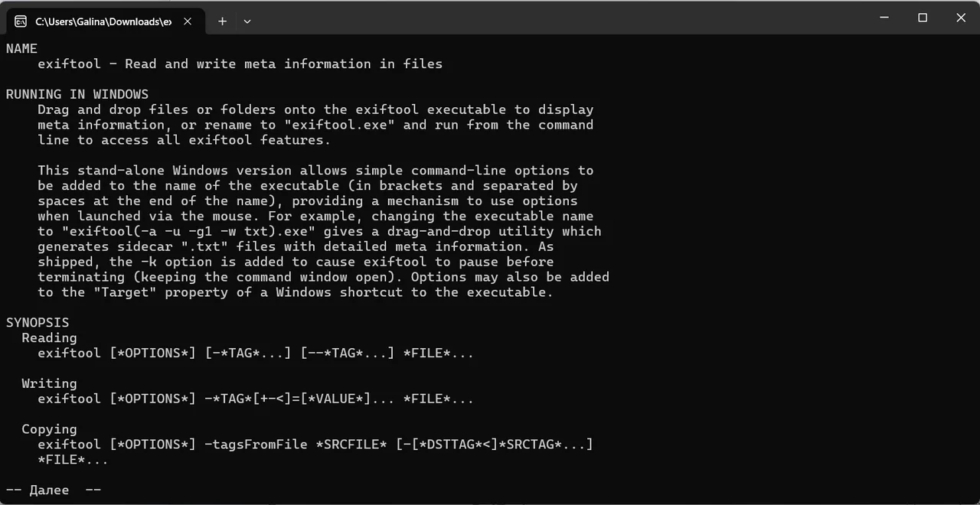This screenshot has height=505, width=980.
Task: Click the word Writing under SYNOPSIS
Action: [49, 384]
